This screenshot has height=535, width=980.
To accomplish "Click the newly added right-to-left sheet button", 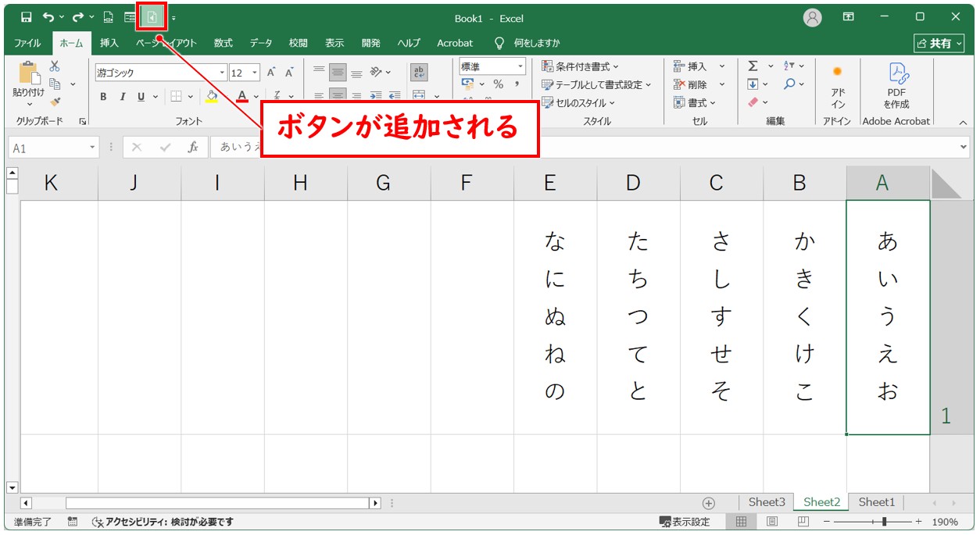I will pyautogui.click(x=153, y=17).
